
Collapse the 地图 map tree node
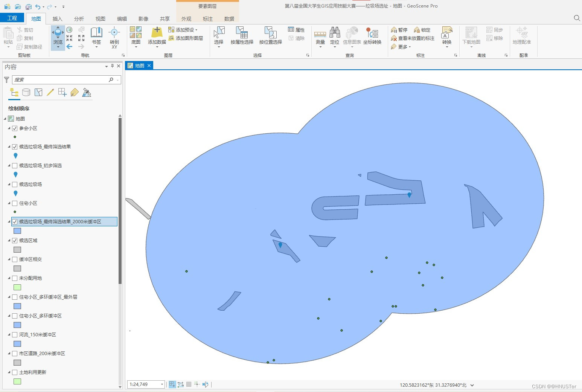click(5, 119)
